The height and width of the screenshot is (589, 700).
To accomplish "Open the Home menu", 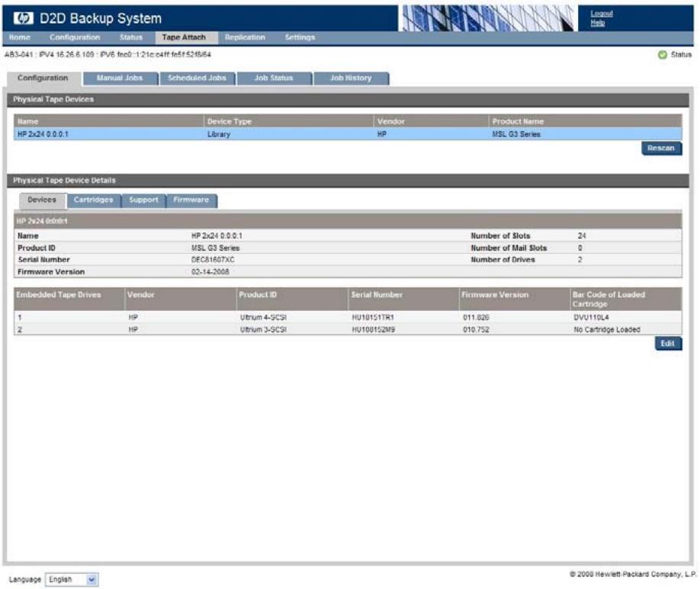I will tap(20, 37).
